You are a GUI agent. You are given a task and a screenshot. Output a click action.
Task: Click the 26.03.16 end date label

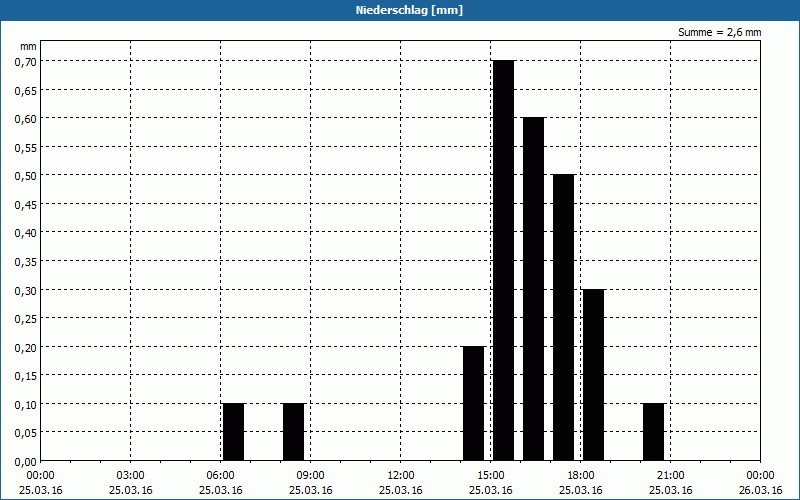(760, 490)
